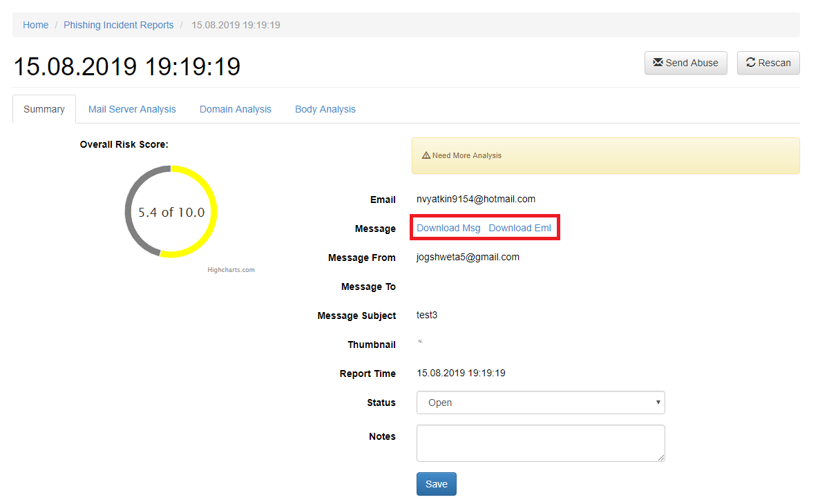Click the Highcharts.com credit link
The height and width of the screenshot is (504, 820).
click(x=231, y=270)
